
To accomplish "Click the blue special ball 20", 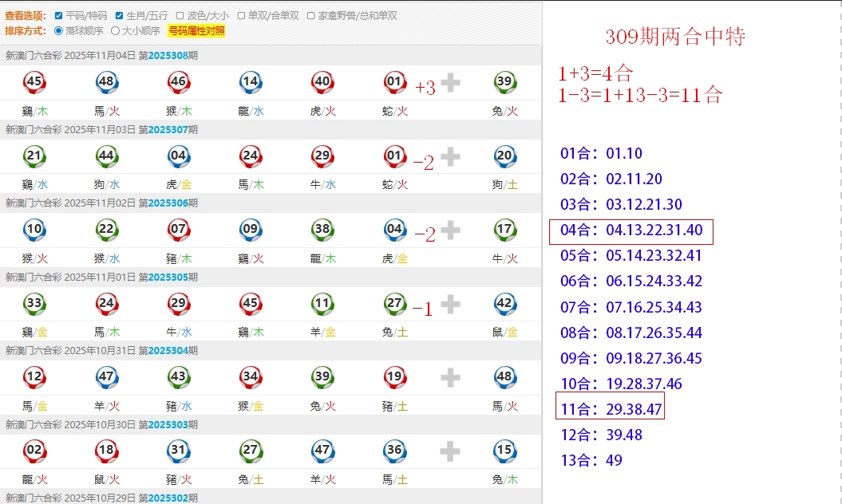I will click(x=504, y=156).
